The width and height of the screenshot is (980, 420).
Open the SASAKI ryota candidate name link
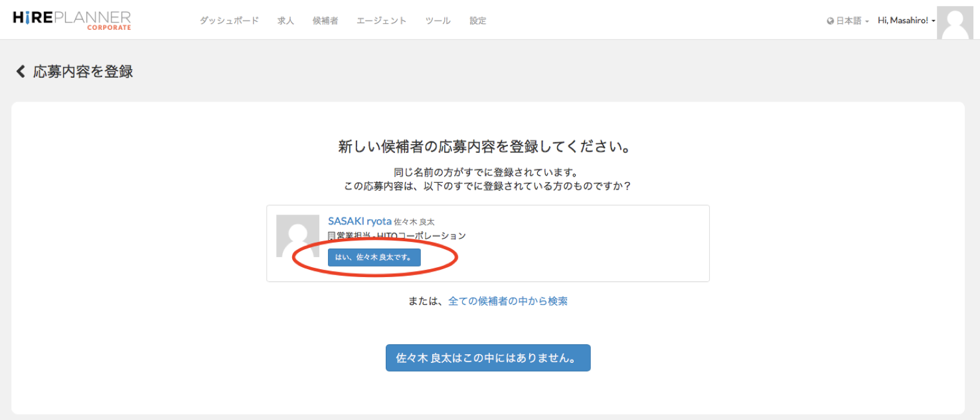coord(359,221)
